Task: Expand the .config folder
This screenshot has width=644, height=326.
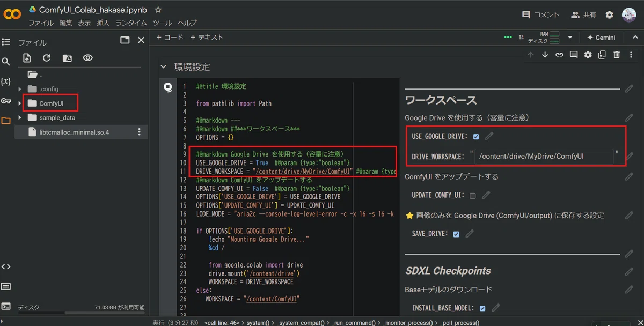Action: click(x=20, y=89)
